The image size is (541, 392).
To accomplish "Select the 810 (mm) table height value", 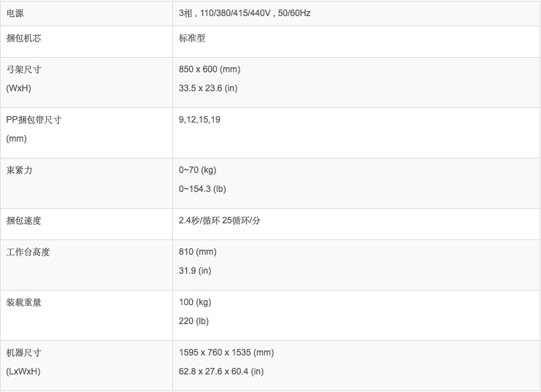I will (198, 252).
